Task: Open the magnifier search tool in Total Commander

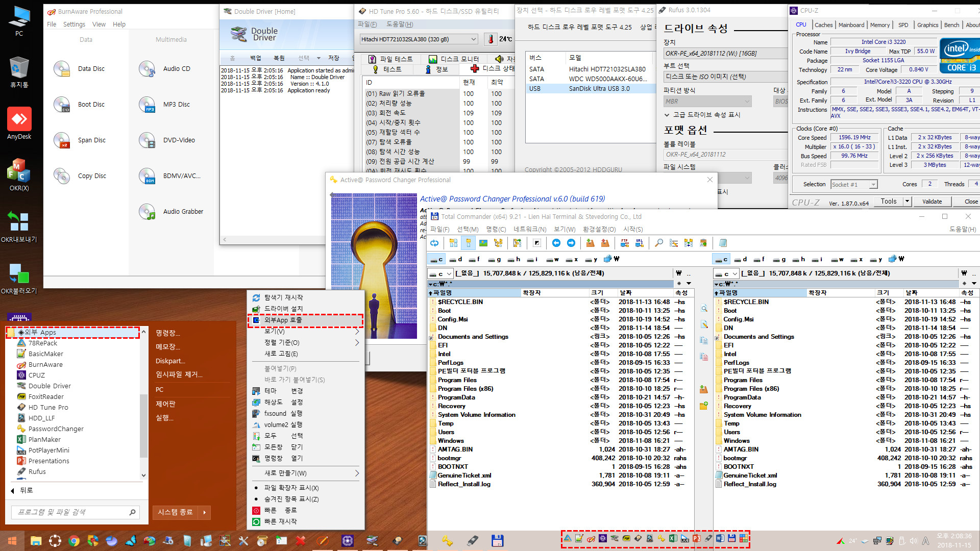Action: click(659, 243)
